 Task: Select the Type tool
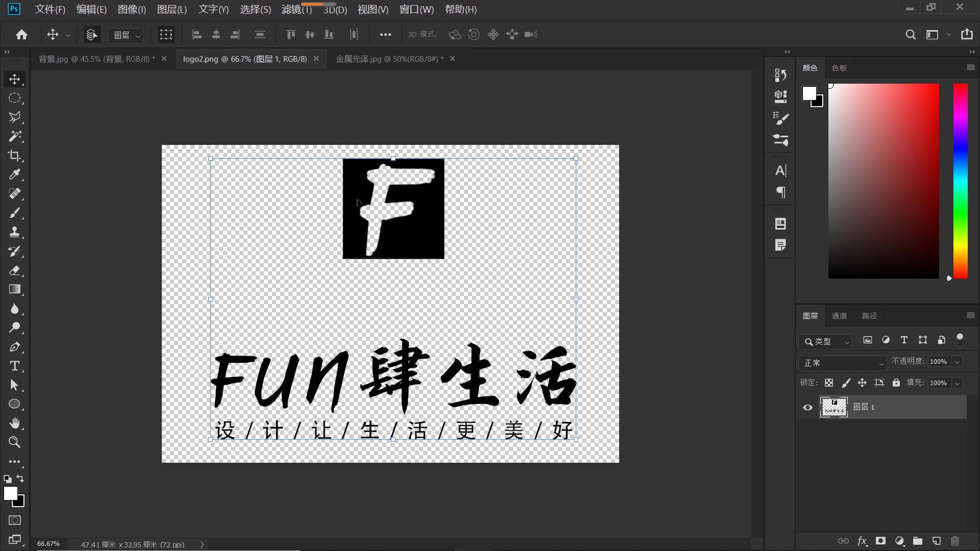pos(15,366)
